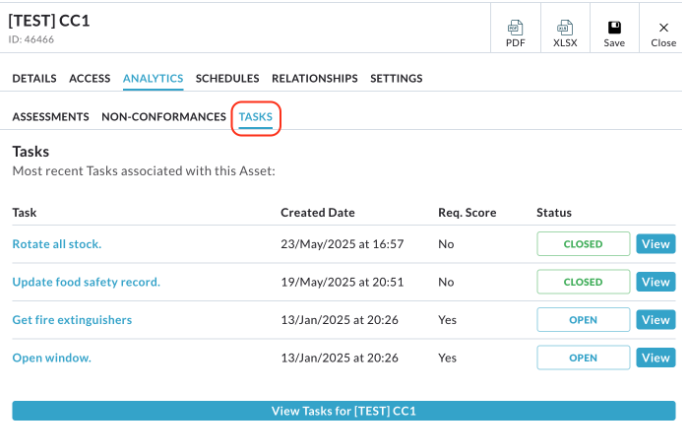The height and width of the screenshot is (426, 682).
Task: Open 'Get fire extinguishers' task link
Action: (72, 320)
